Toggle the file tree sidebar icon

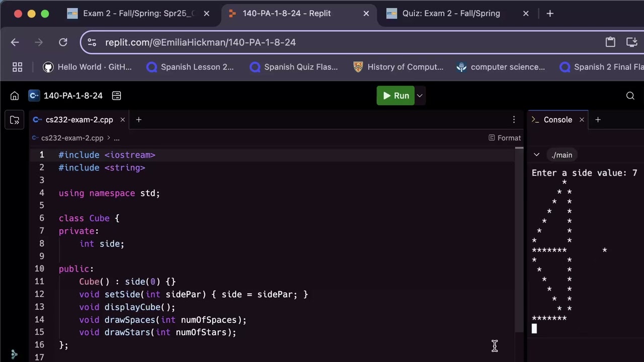point(15,120)
